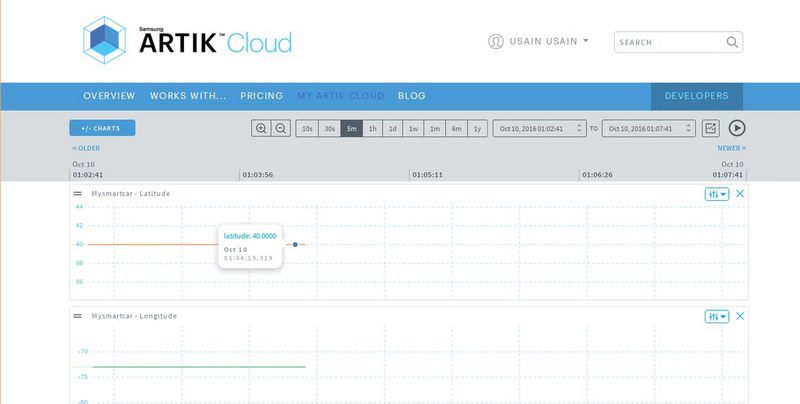Select the 1y time range
This screenshot has height=404, width=800.
tap(478, 129)
